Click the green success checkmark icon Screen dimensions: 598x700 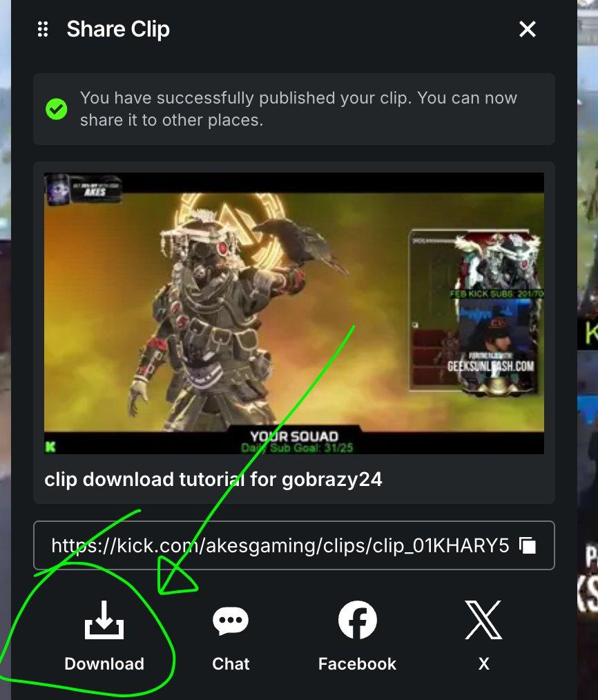(57, 109)
